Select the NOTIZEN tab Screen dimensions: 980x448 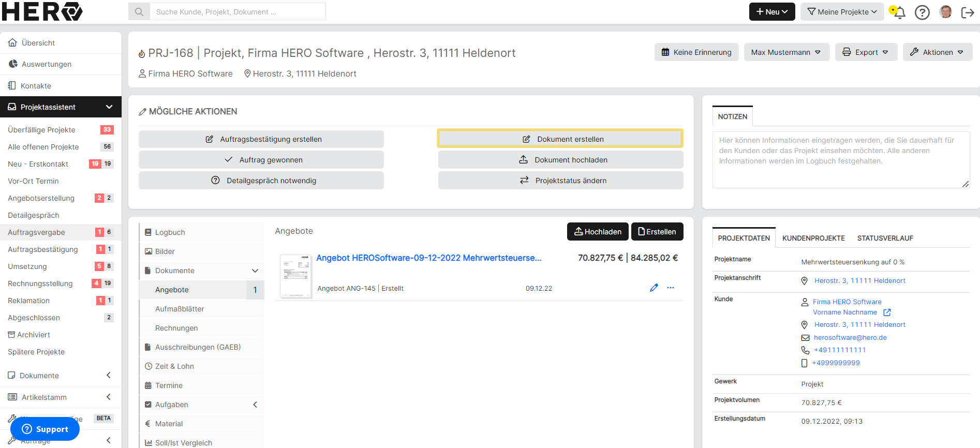[x=732, y=116]
